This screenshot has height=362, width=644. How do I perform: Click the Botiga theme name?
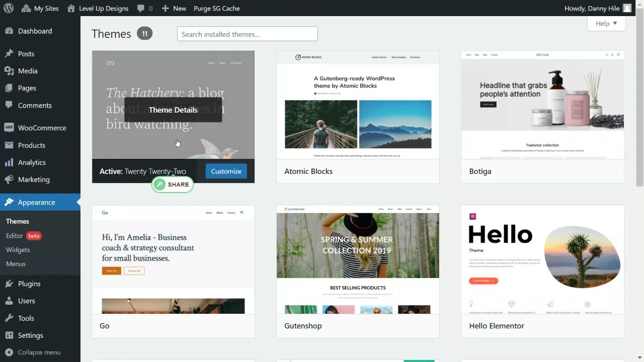(x=480, y=171)
